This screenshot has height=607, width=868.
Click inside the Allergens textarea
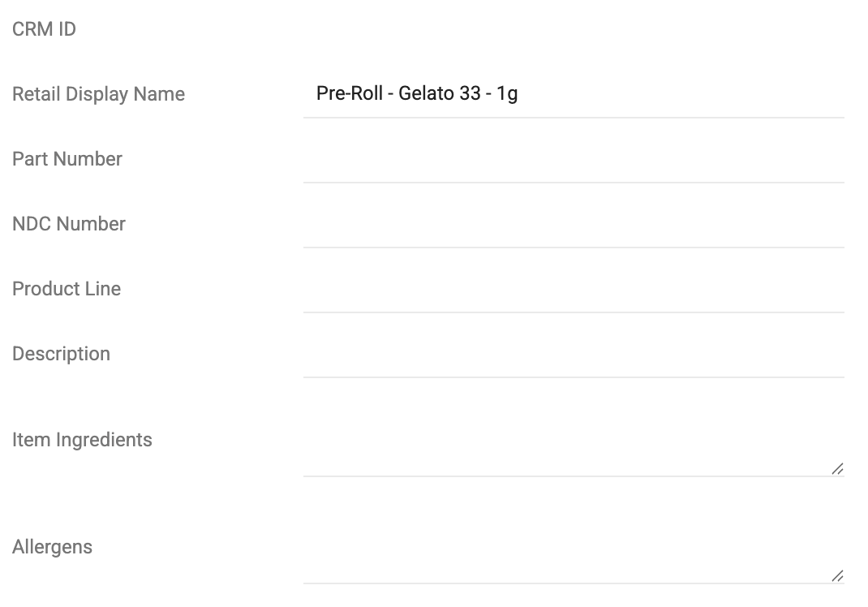574,547
